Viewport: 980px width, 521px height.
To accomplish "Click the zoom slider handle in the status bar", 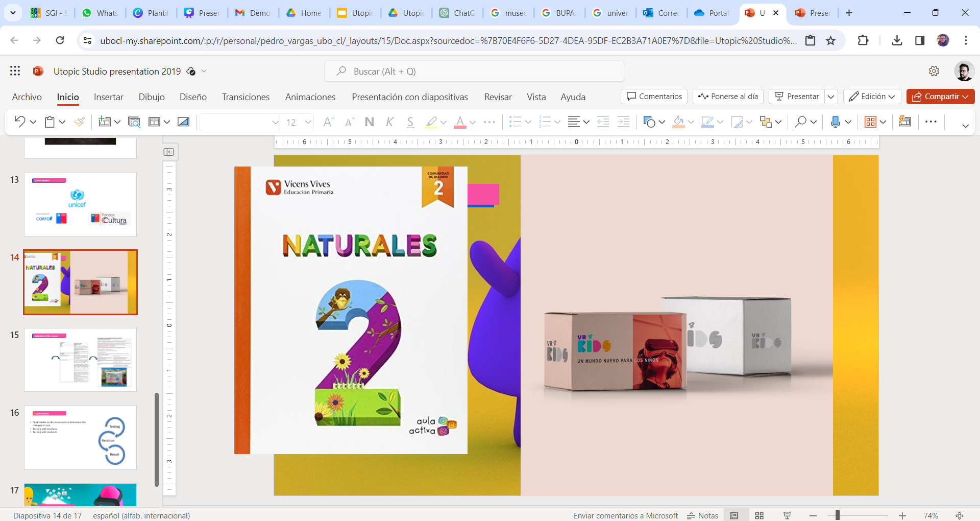I will pos(838,515).
